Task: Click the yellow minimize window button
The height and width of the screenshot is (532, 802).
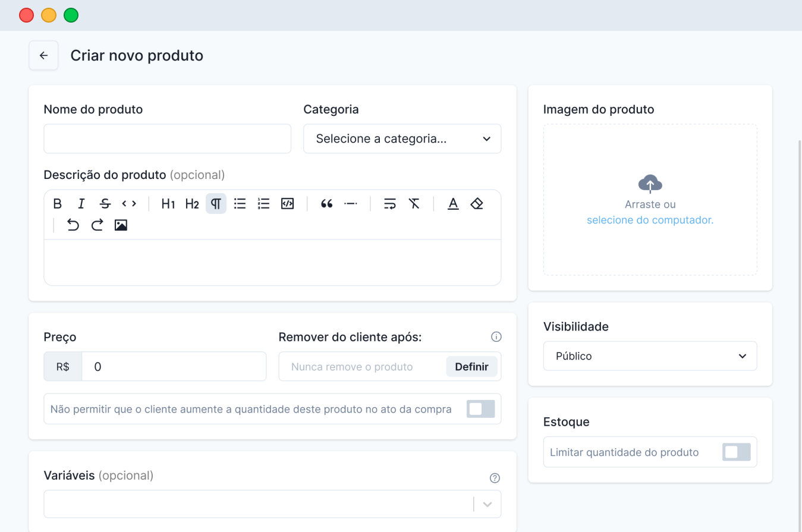Action: coord(49,15)
